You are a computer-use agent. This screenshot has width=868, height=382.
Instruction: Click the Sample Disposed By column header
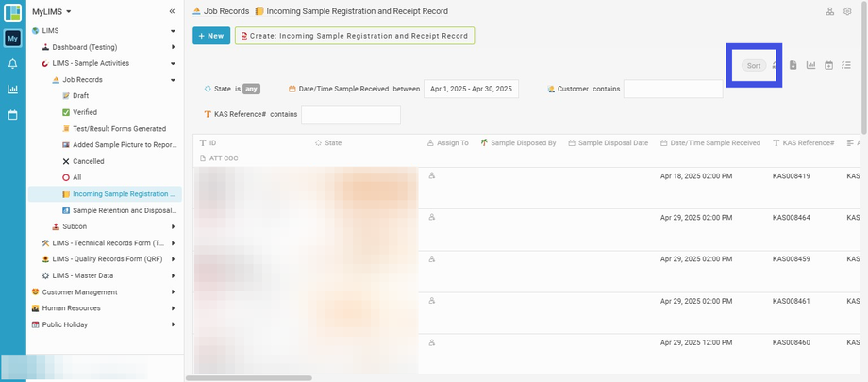coord(518,142)
